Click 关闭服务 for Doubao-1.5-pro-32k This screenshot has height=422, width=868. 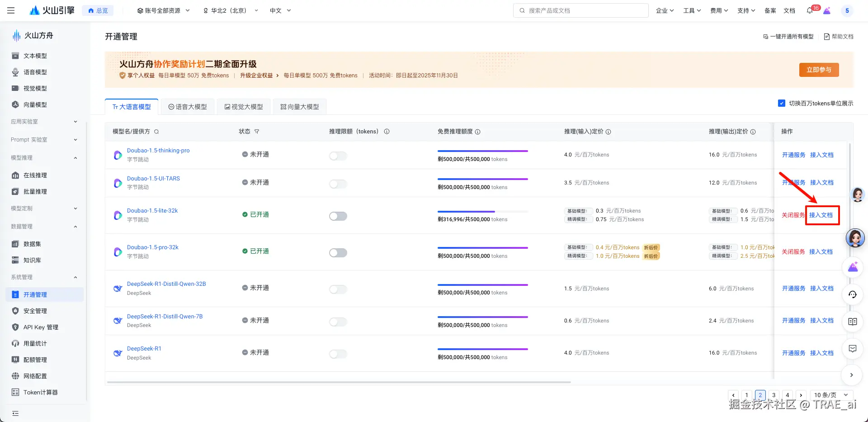click(793, 251)
